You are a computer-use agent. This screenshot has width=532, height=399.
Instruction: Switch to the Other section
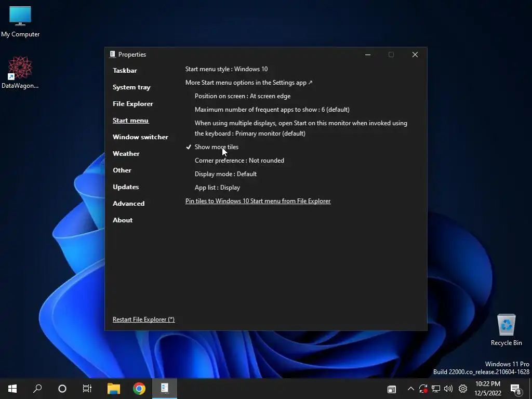point(122,170)
